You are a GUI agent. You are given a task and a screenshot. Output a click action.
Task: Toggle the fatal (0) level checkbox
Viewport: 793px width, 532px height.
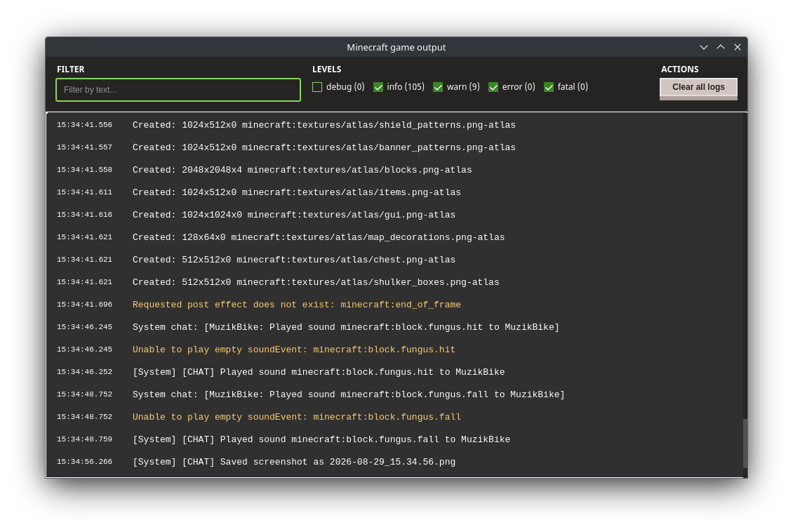point(549,87)
